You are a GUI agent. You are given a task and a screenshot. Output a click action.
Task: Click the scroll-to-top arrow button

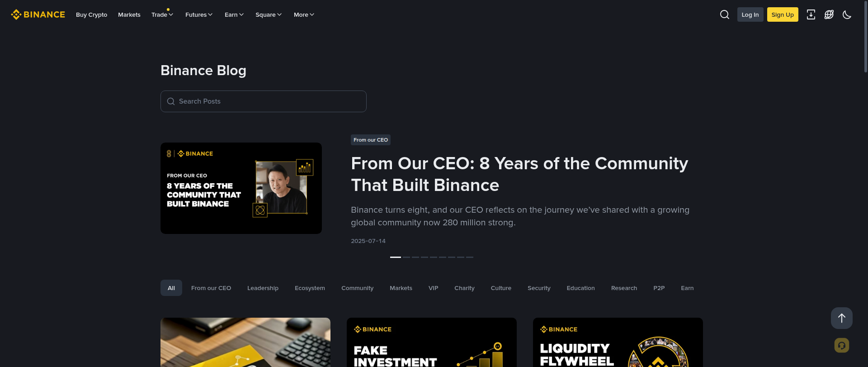pos(842,318)
